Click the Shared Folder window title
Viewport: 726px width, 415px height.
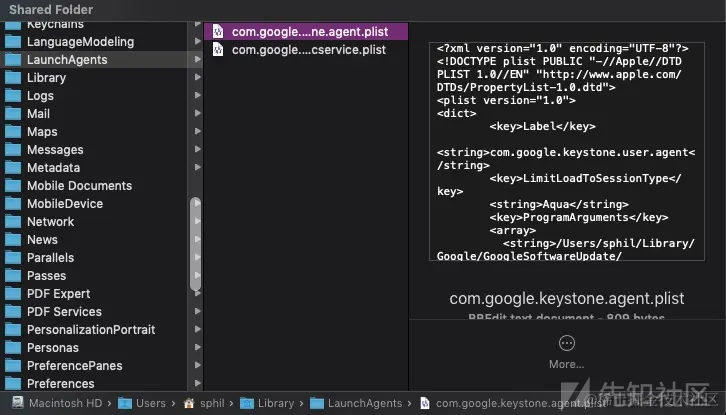[x=51, y=10]
